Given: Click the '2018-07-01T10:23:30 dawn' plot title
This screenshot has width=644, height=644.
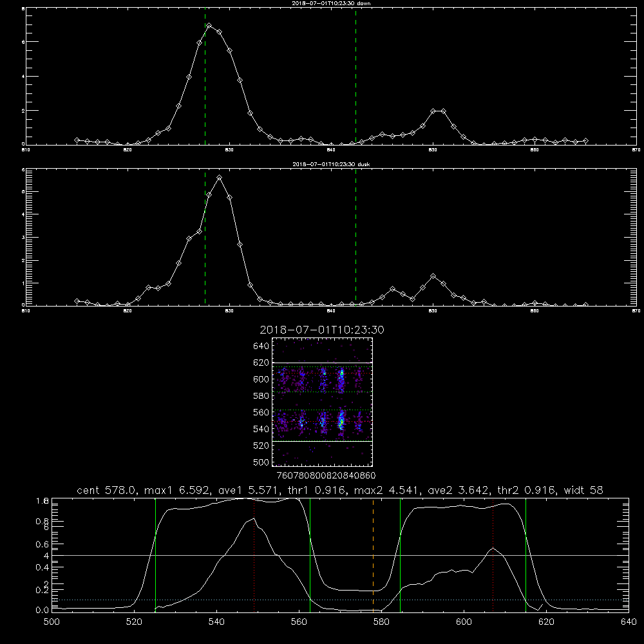Looking at the screenshot, I should (331, 3).
